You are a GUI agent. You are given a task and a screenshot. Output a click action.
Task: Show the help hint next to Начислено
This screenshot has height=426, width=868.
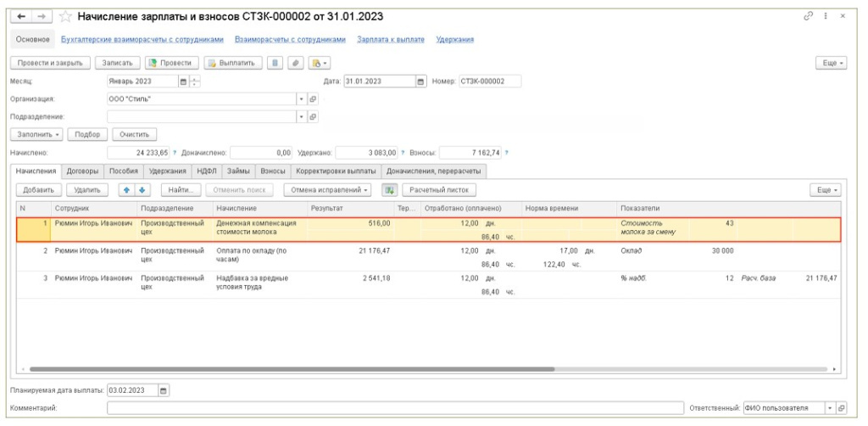pos(175,153)
